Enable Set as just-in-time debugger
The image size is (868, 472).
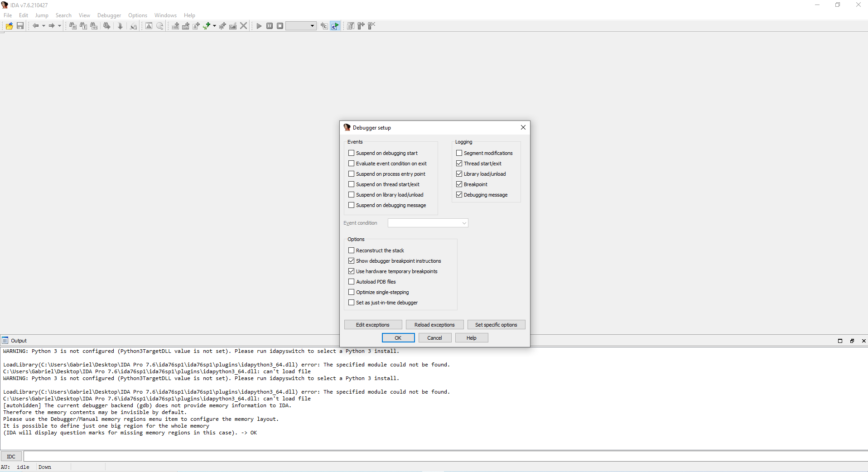(351, 303)
